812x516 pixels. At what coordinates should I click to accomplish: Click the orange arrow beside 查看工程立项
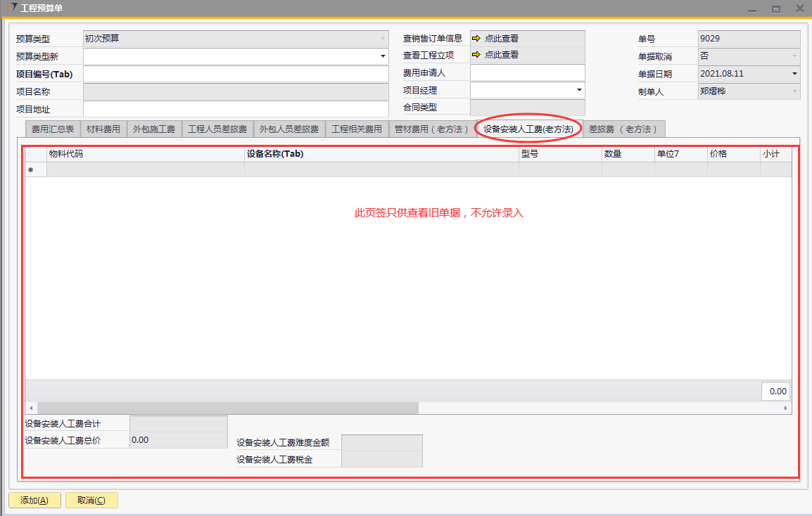476,55
